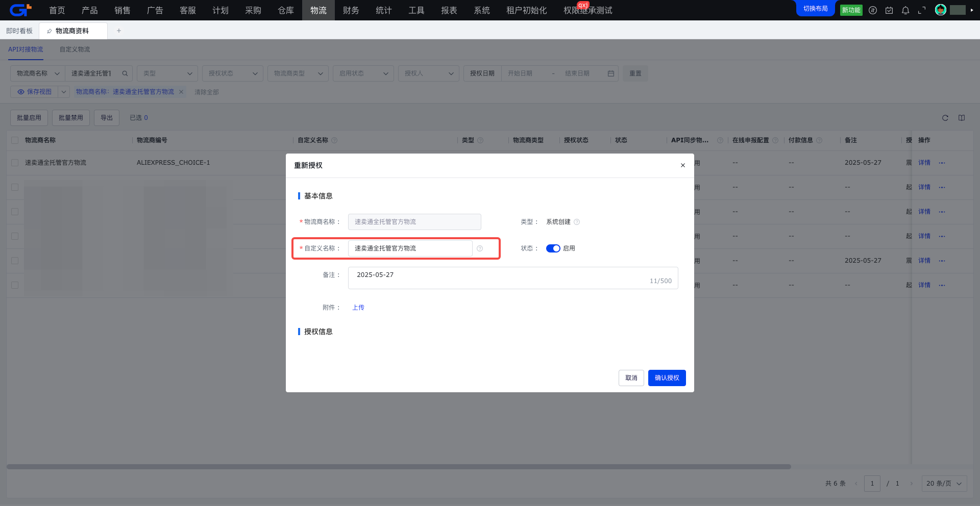
Task: Switch to 即时看板 tab
Action: tap(19, 31)
